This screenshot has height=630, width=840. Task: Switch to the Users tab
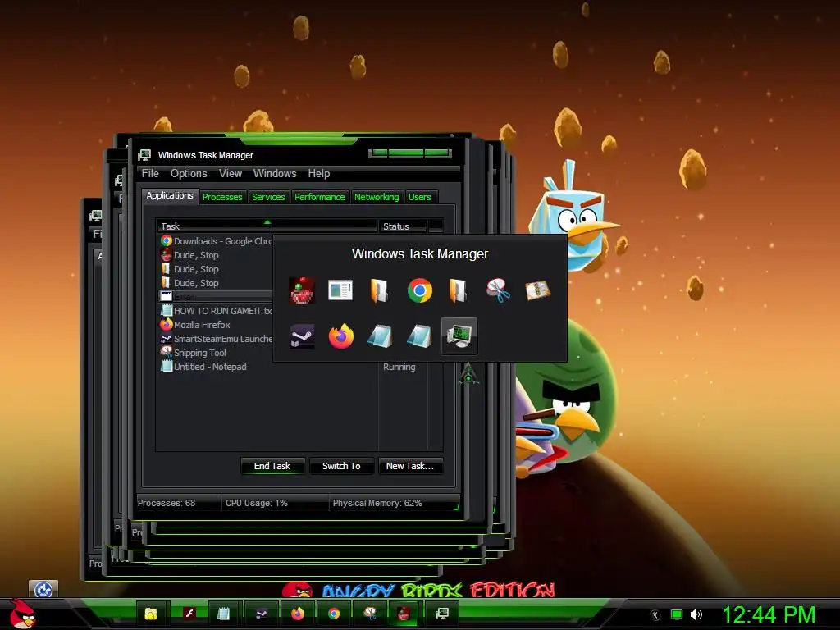tap(420, 197)
